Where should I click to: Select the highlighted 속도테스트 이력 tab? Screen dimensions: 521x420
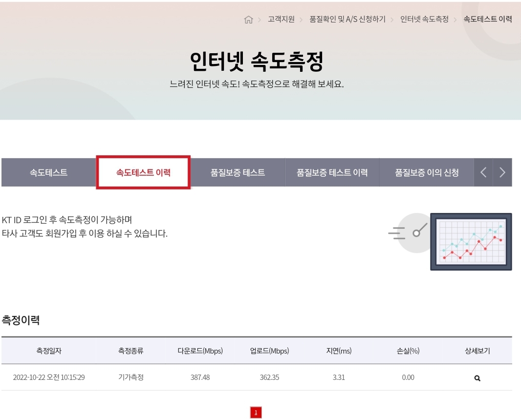point(143,172)
